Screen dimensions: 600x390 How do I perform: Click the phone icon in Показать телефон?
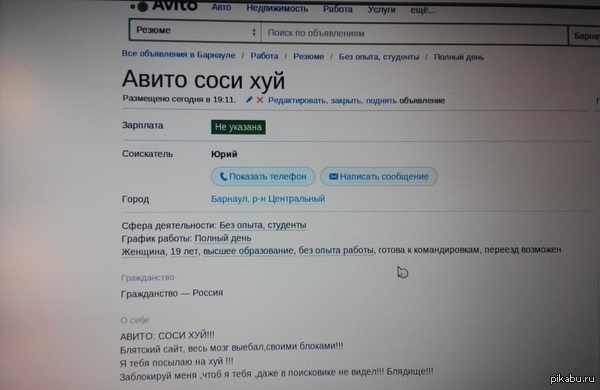tap(223, 176)
